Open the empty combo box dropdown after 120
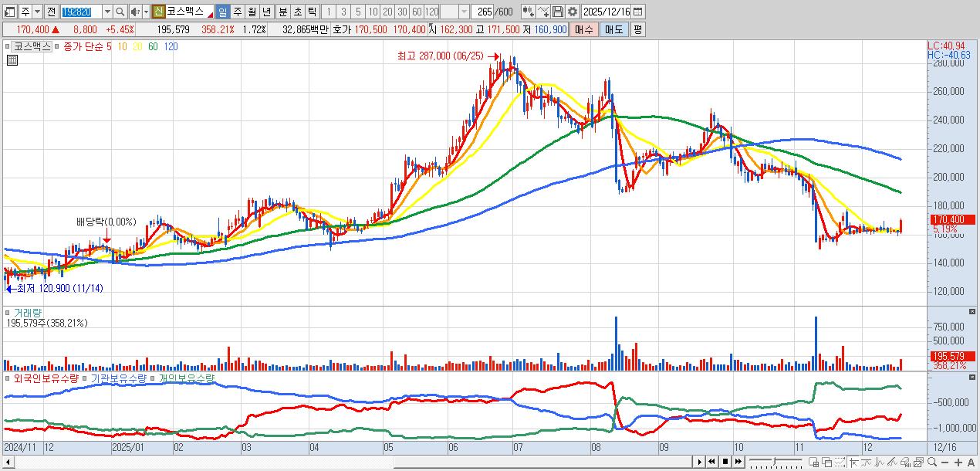 click(x=464, y=12)
